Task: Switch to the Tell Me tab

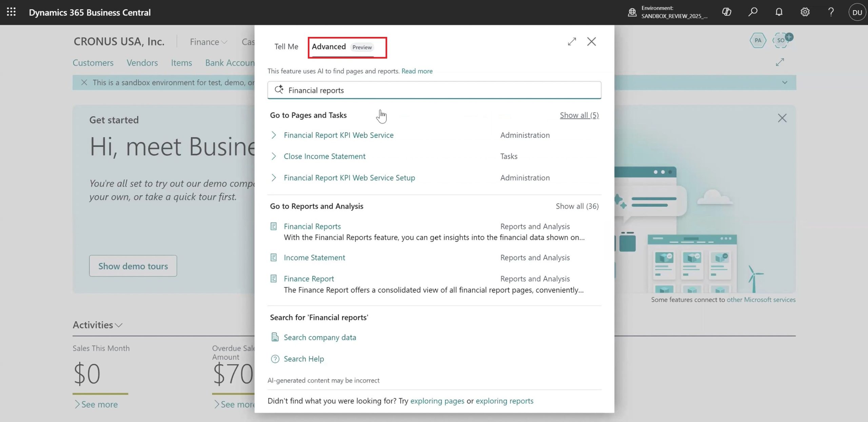Action: click(x=286, y=47)
